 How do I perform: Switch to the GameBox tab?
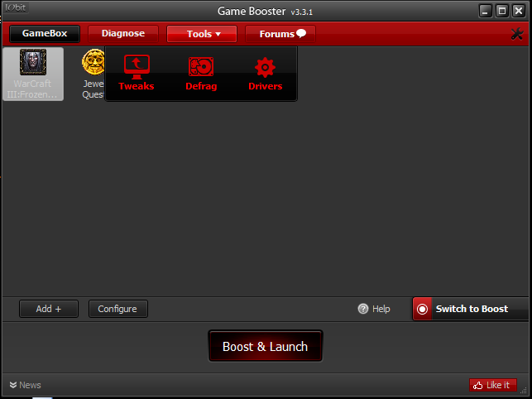45,34
